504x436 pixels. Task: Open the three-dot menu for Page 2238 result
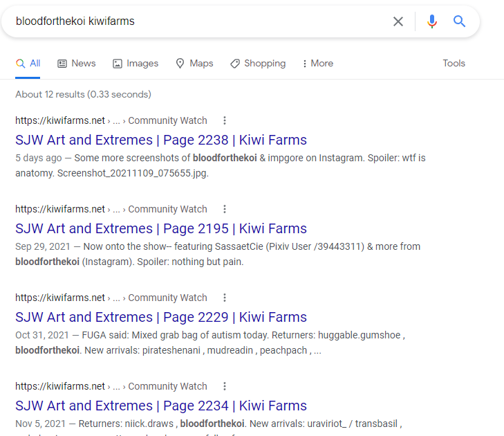click(x=225, y=120)
